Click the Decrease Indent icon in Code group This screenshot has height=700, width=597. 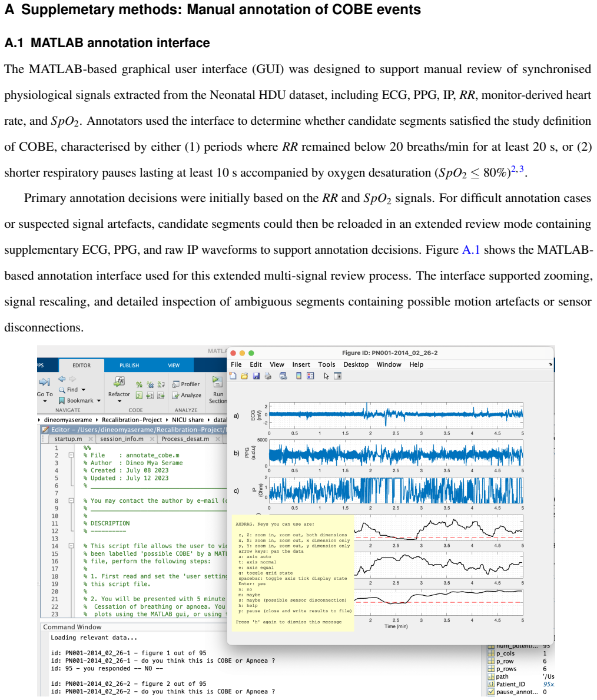(x=161, y=396)
